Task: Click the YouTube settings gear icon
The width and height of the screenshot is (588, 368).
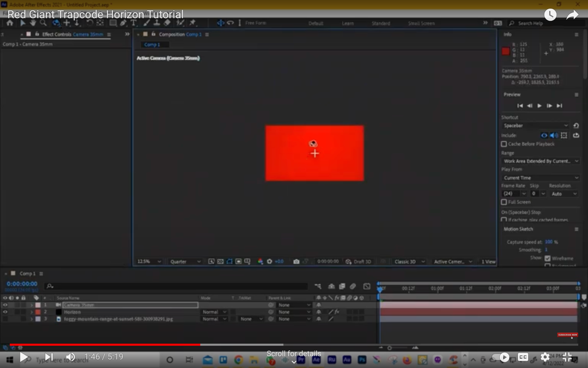Action: tap(545, 357)
